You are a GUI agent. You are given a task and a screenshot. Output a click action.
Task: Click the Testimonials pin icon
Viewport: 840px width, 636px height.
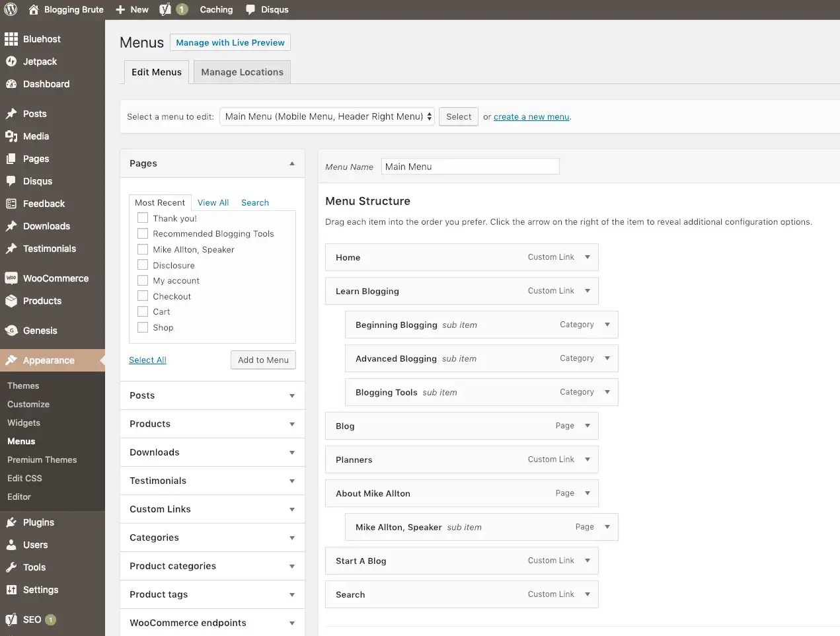coord(11,249)
